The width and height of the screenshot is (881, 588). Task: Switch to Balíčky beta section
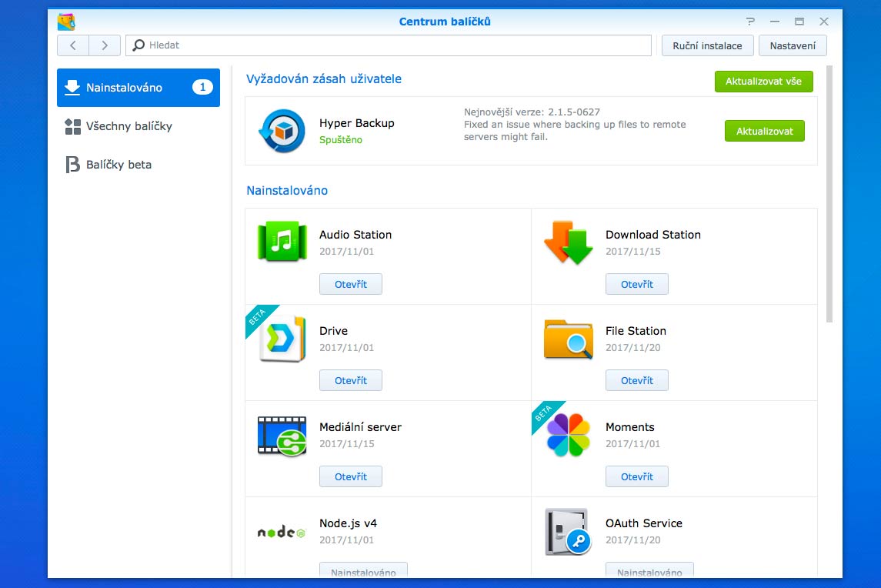(118, 165)
